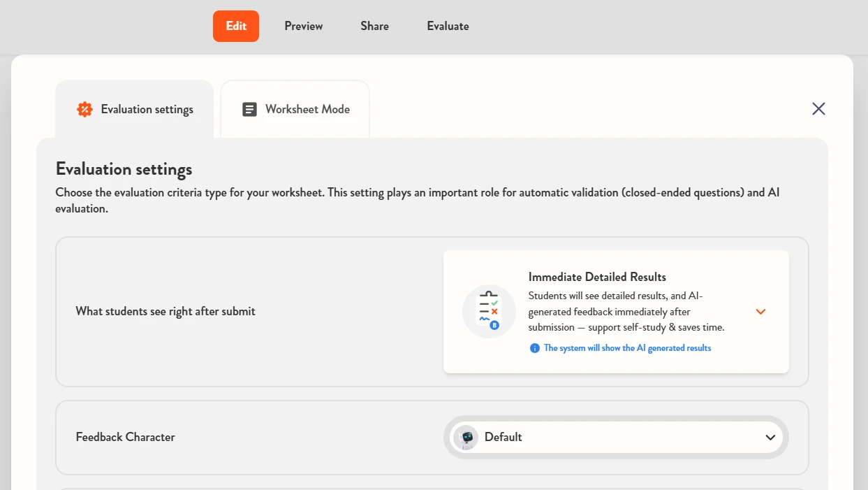Expand the orange chevron on results card
Screen dimensions: 868x490
(x=761, y=312)
